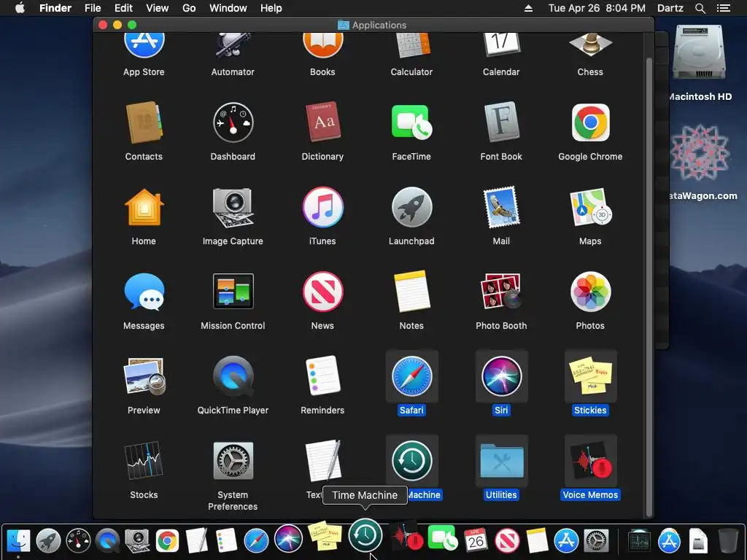Open App Store in the Applications window
Viewport: 747px width, 560px height.
tap(144, 46)
